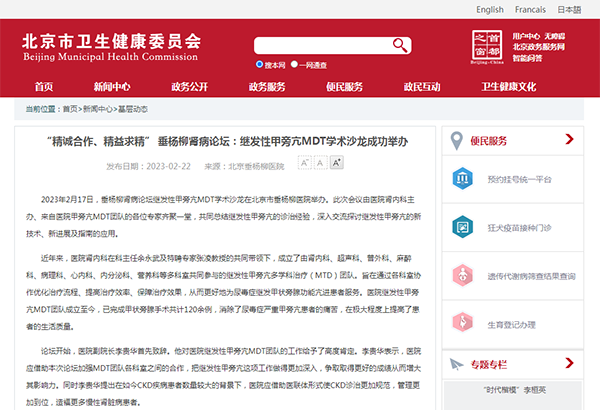Click the 遗传代谢病筛查 pink icon
The height and width of the screenshot is (410, 600).
(465, 276)
